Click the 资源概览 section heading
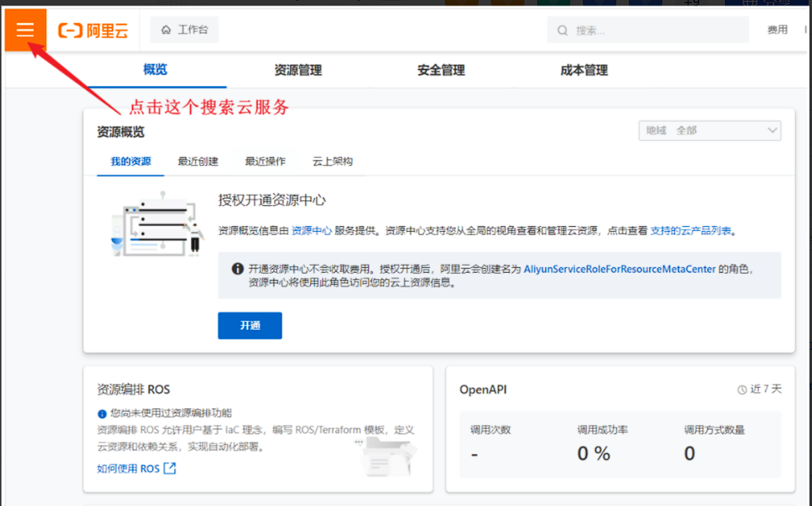 pyautogui.click(x=120, y=132)
